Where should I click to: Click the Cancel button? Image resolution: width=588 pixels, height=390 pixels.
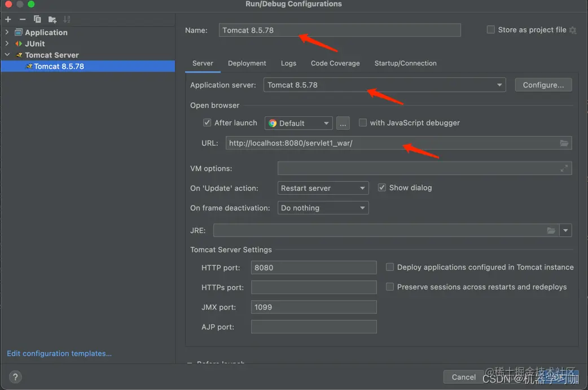click(463, 377)
